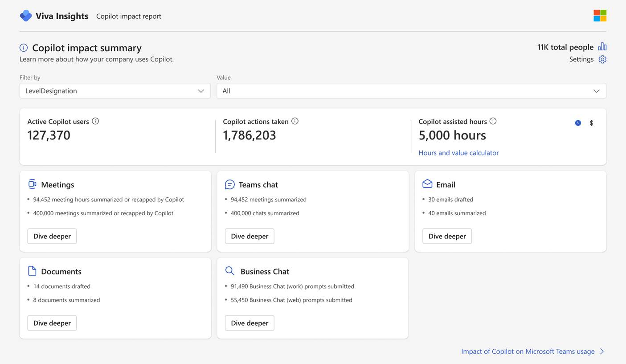
Task: Switch to dollar value view icon
Action: tap(592, 123)
